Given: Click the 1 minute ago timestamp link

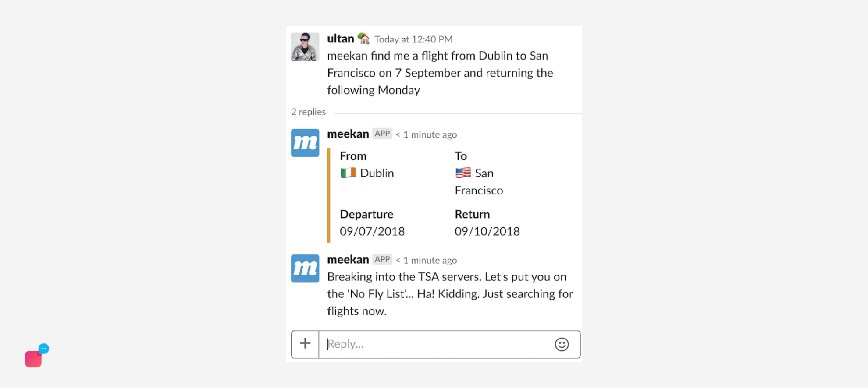Looking at the screenshot, I should click(x=427, y=134).
